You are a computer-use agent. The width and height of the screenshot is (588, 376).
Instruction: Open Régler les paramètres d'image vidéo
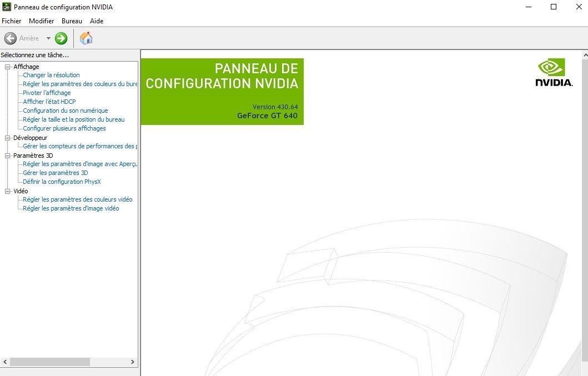click(71, 208)
